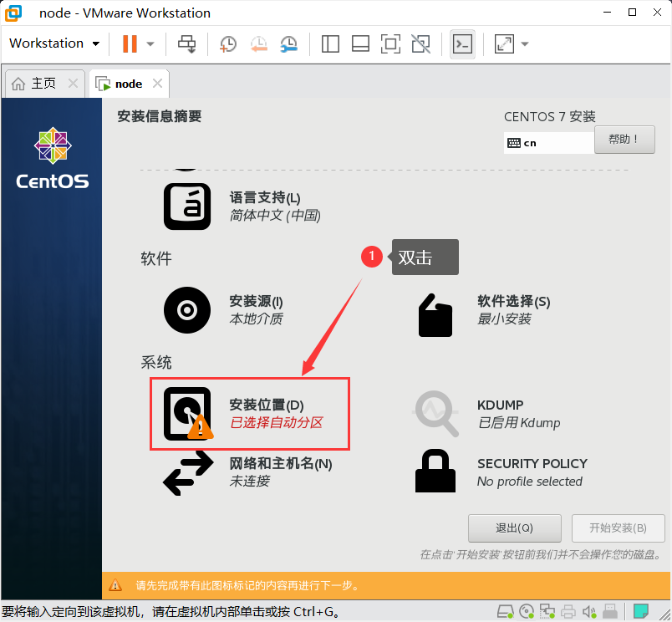Close the node tab
Viewport: 672px width, 622px height.
click(x=158, y=83)
